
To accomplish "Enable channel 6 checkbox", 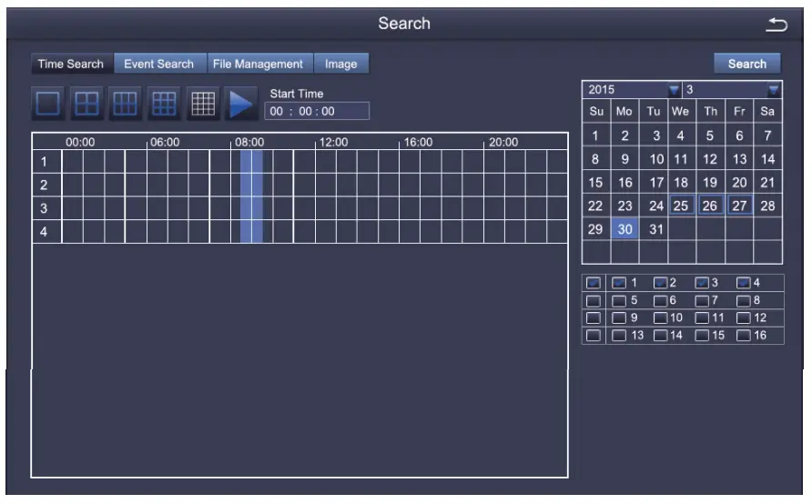I will (x=660, y=300).
